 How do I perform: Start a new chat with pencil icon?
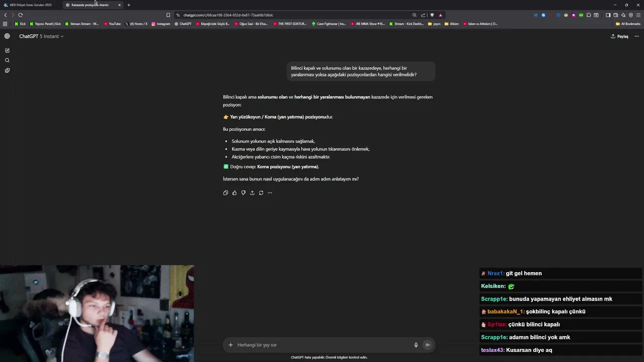[7, 50]
